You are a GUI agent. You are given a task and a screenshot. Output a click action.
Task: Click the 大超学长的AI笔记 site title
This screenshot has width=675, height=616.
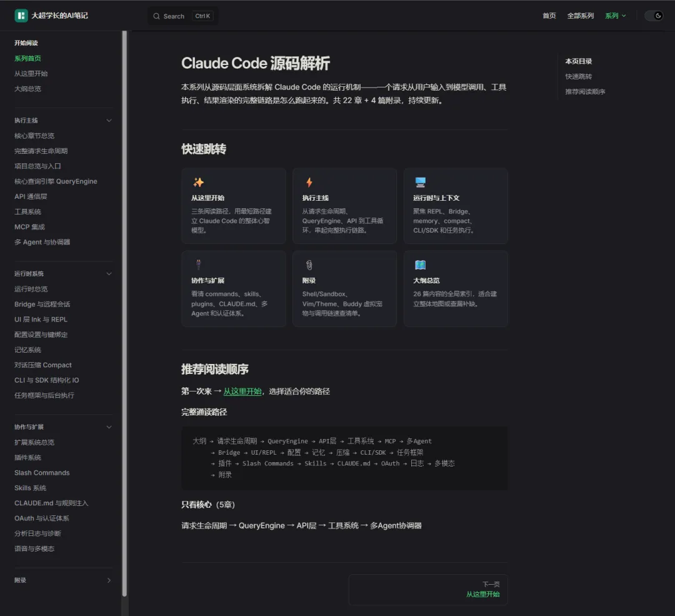tap(59, 16)
